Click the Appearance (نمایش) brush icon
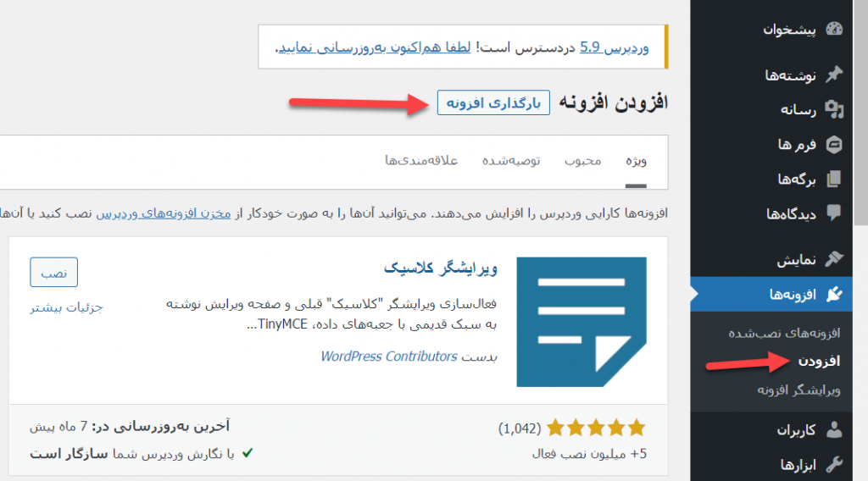 point(834,258)
